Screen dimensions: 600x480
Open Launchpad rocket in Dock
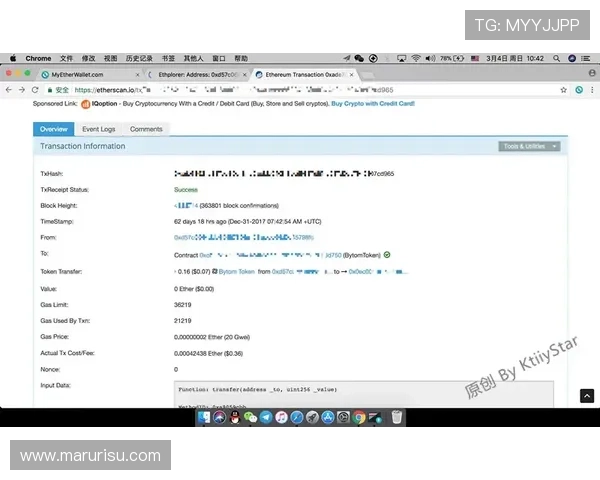312,417
